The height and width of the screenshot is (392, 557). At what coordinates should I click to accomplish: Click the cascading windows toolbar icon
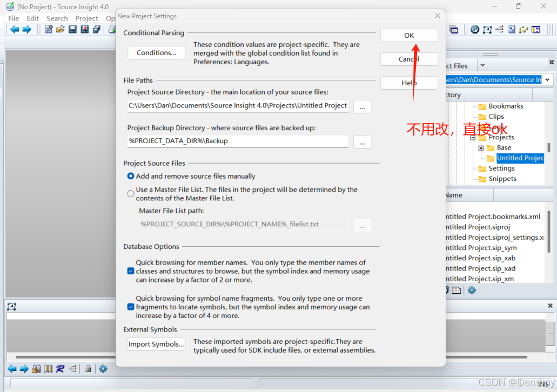[454, 30]
